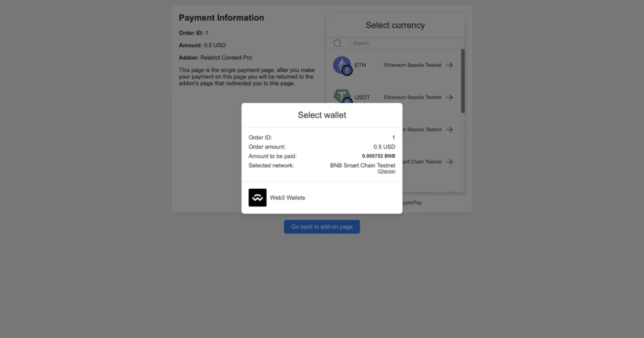Click the currency list scrollbar thumb
The image size is (644, 338).
click(x=463, y=81)
